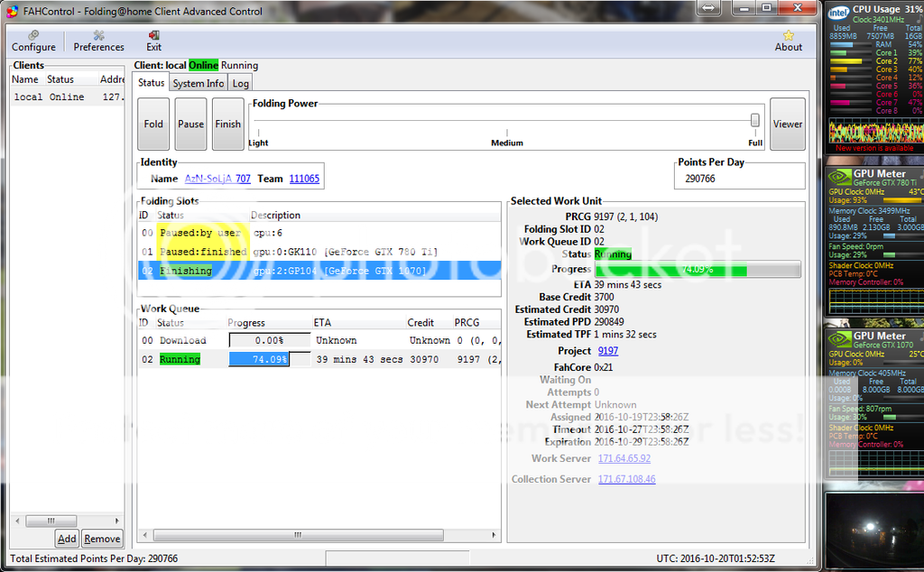This screenshot has height=572, width=924.
Task: Open the Viewer button
Action: [787, 125]
